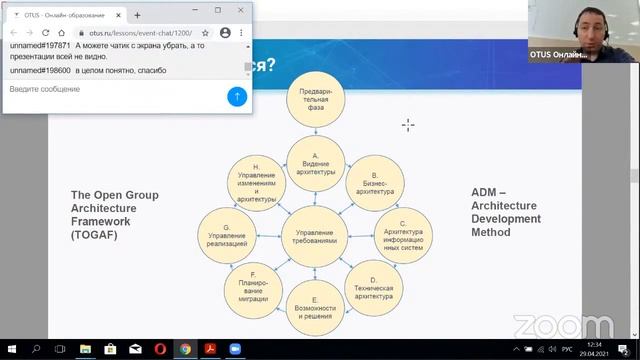The width and height of the screenshot is (640, 360).
Task: Click the E. Возможности и решения circle
Action: click(315, 308)
